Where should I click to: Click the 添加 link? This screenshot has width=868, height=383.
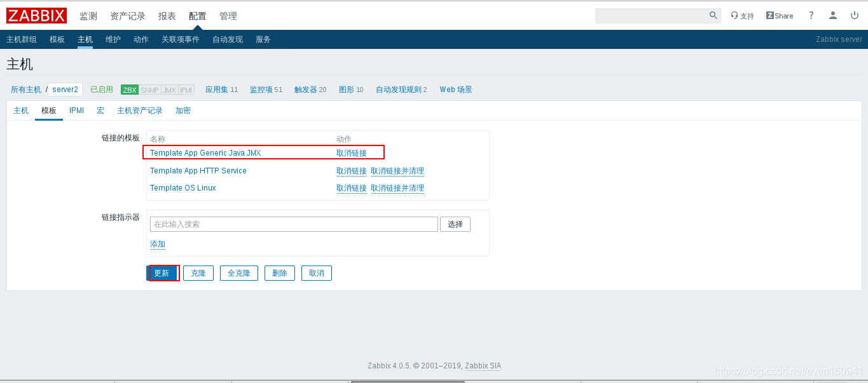[158, 244]
